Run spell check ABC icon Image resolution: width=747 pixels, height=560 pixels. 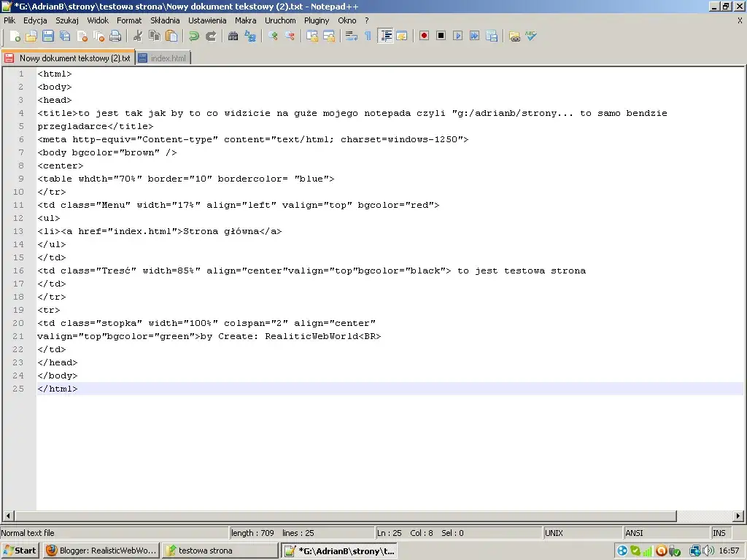click(x=531, y=36)
